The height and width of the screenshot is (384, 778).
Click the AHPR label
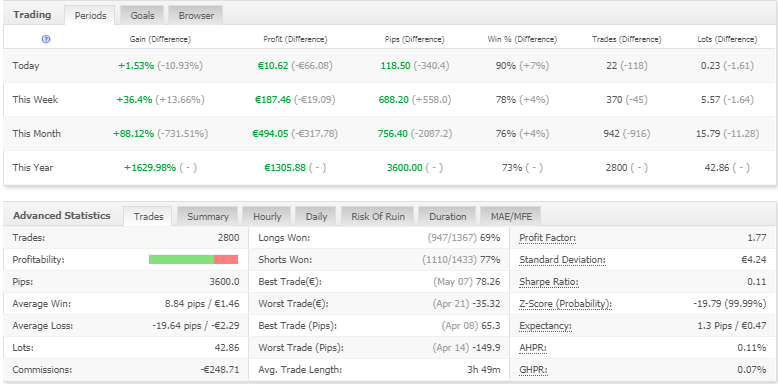point(533,348)
